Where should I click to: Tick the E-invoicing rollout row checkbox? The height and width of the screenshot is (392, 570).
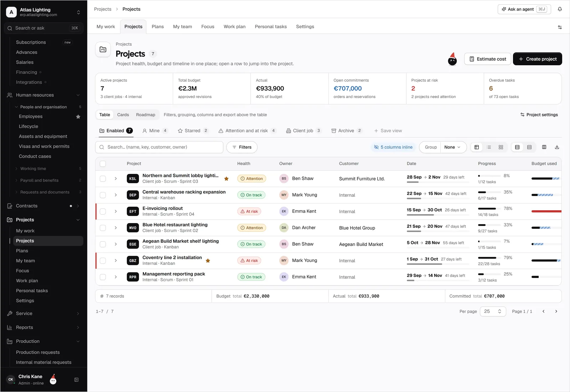(x=103, y=211)
